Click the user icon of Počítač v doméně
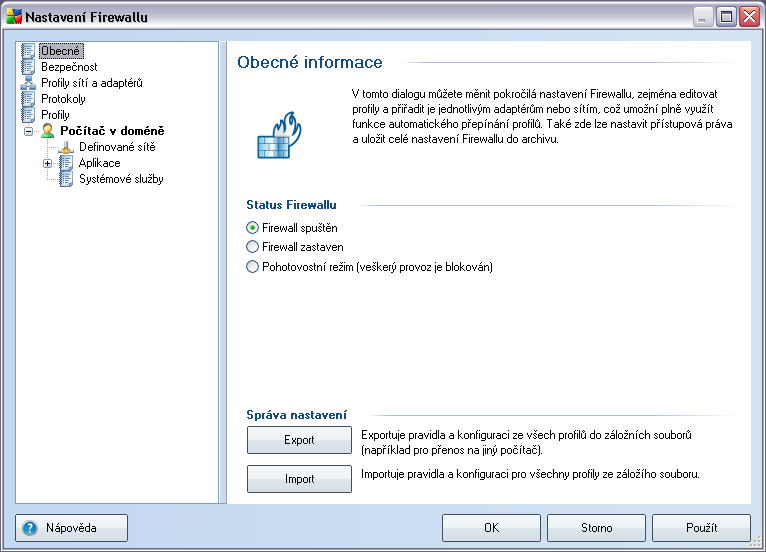Viewport: 766px width, 552px height. tap(47, 131)
